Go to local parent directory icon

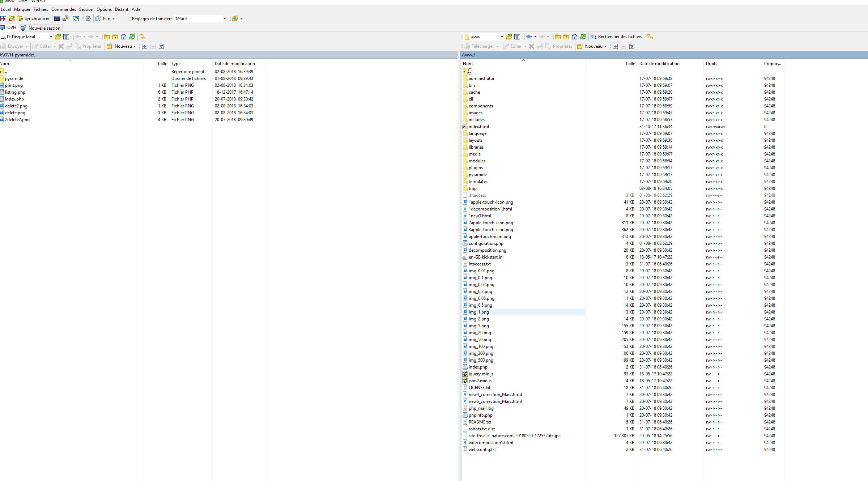pos(107,37)
